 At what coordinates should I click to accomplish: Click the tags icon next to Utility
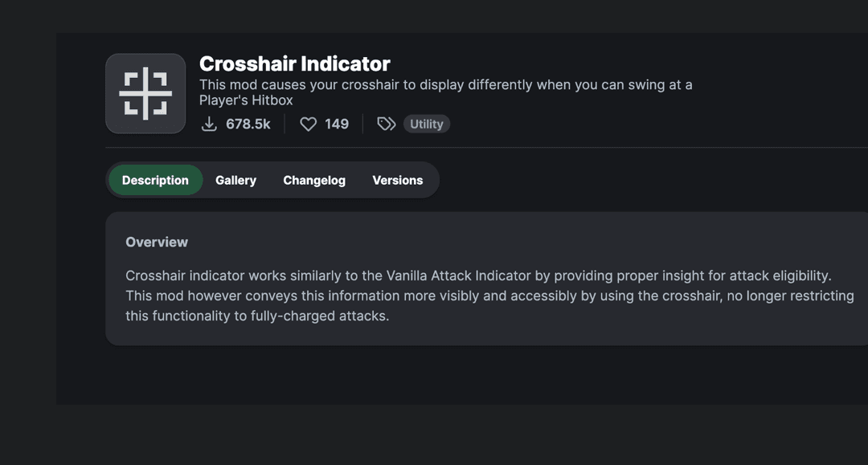[x=386, y=124]
